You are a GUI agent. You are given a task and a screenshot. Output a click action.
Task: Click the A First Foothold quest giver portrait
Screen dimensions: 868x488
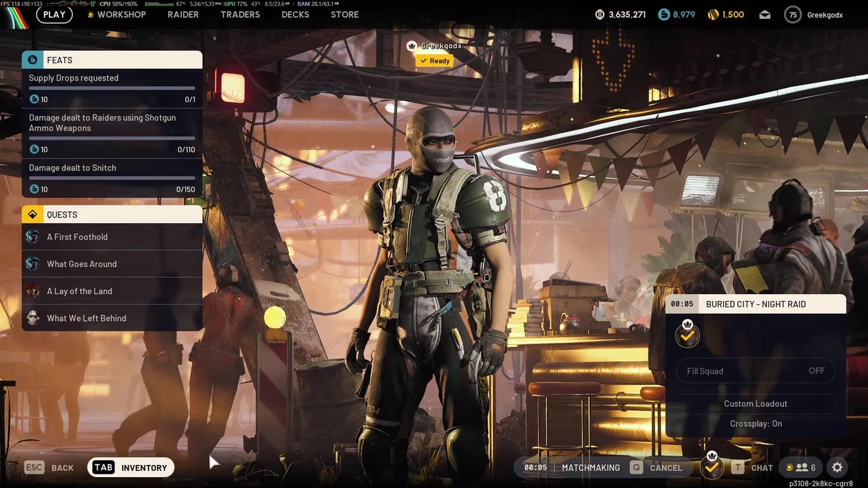pyautogui.click(x=33, y=237)
